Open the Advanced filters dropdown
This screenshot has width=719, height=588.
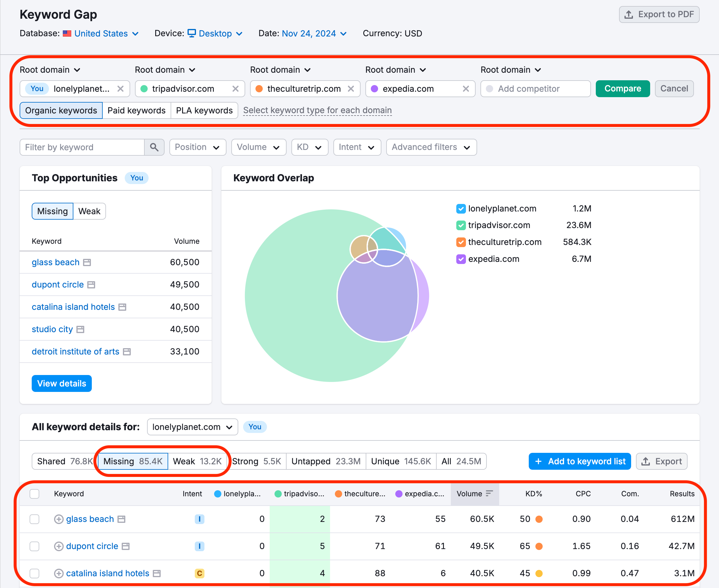(x=431, y=147)
